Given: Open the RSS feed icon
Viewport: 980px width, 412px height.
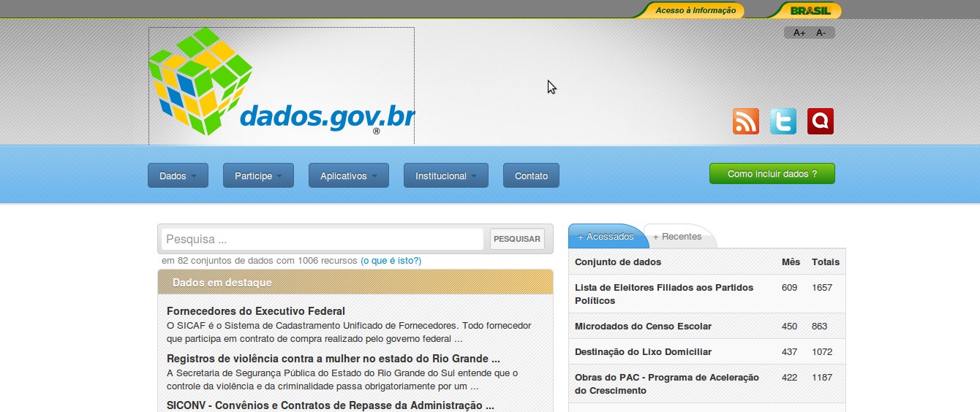Looking at the screenshot, I should click(746, 121).
